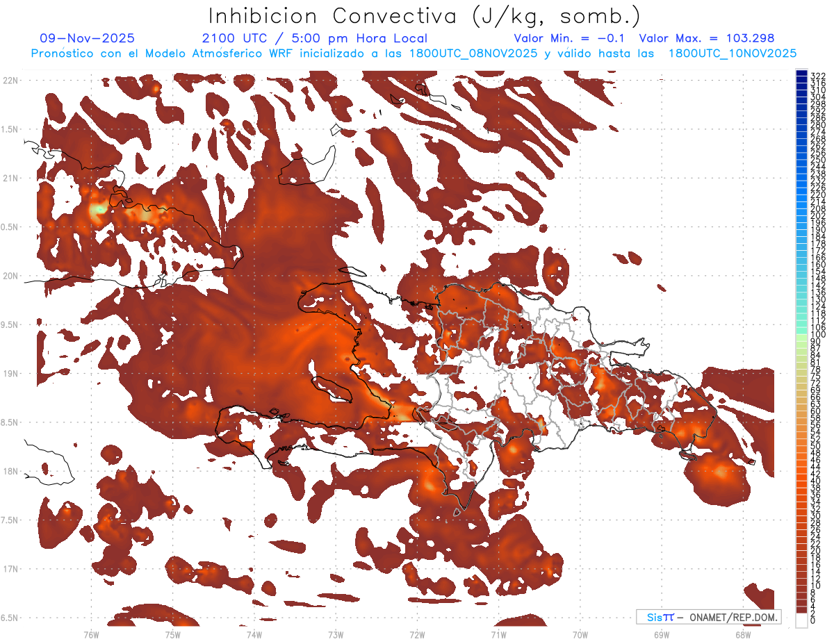Screen dimensions: 834x644
Task: Click the '70W' longitude label
Action: [580, 634]
